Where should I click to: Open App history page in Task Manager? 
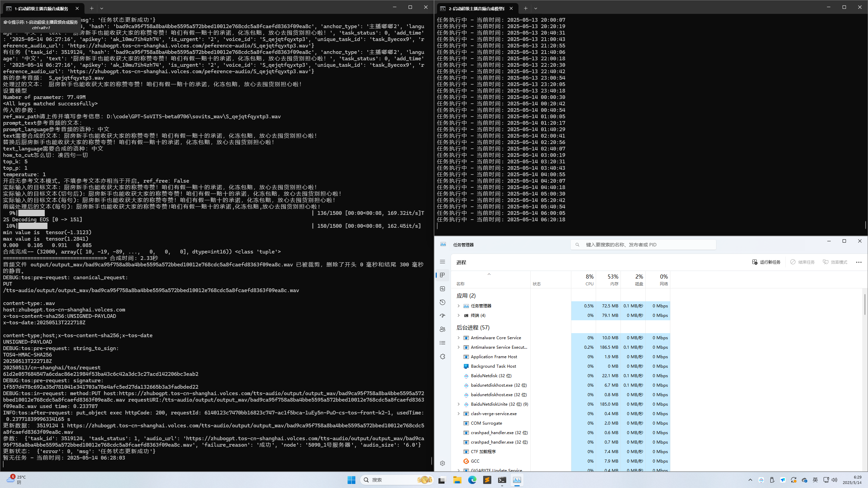click(x=442, y=302)
